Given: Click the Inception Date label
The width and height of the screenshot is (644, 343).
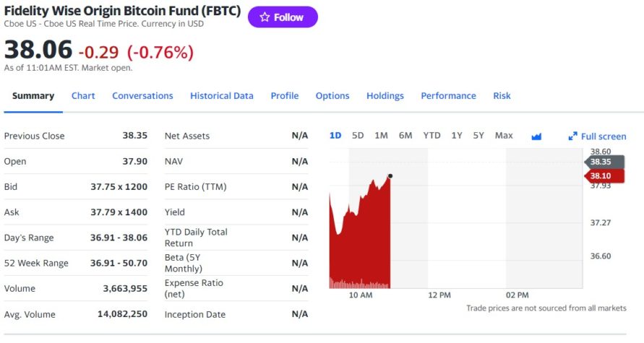Looking at the screenshot, I should (195, 315).
